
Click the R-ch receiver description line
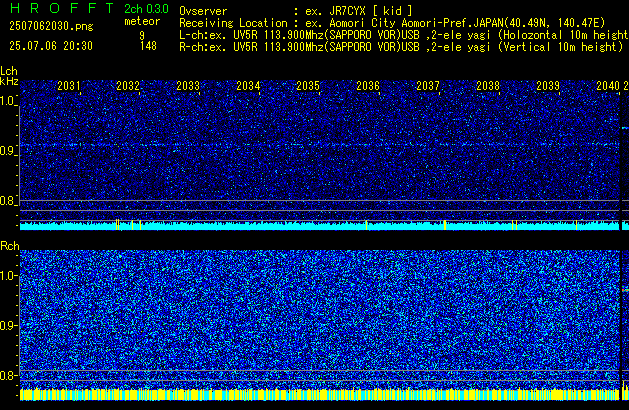coord(401,47)
